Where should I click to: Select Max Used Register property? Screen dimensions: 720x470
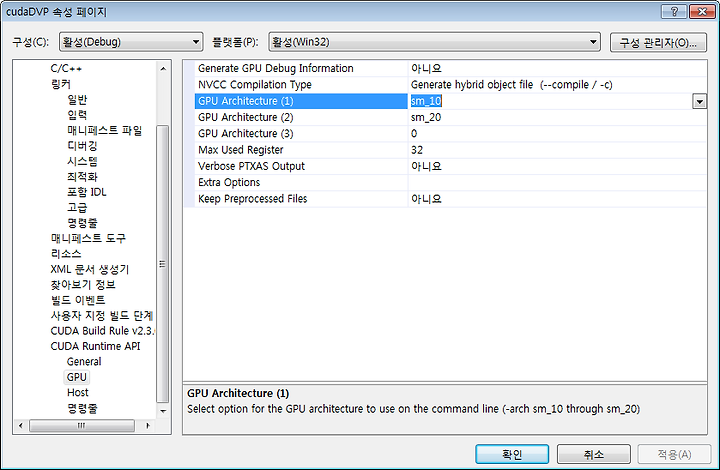click(301, 150)
